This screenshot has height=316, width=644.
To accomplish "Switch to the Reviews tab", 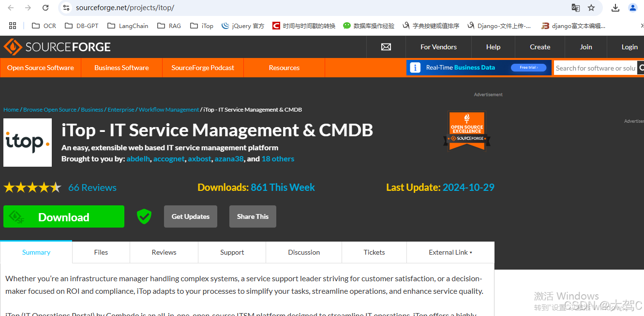I will pos(164,252).
